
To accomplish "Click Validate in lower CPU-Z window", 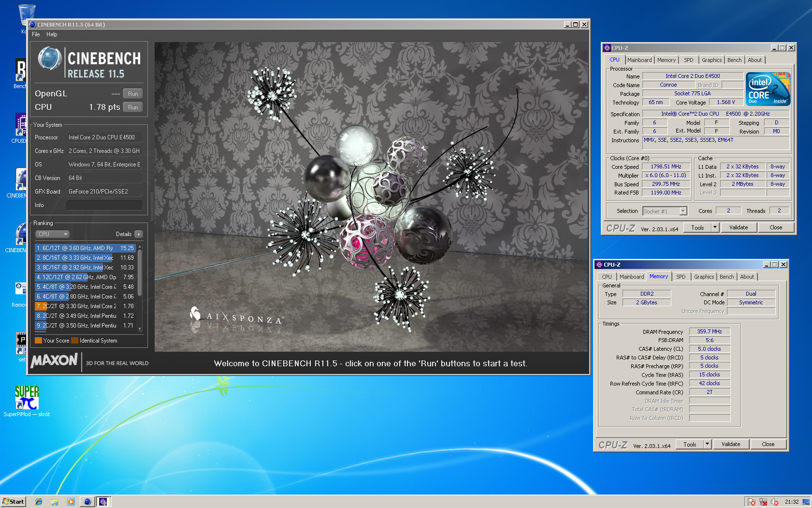I will click(x=731, y=444).
